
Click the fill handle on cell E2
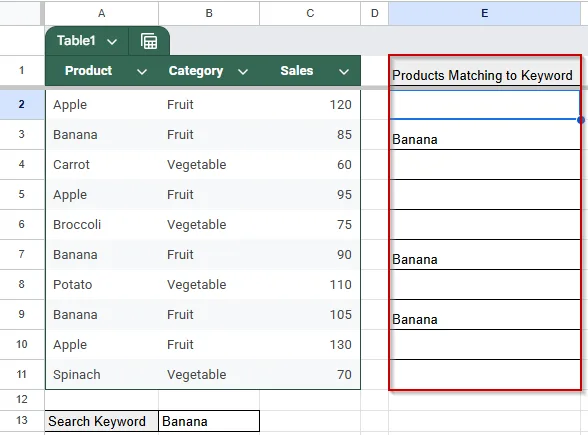(580, 120)
